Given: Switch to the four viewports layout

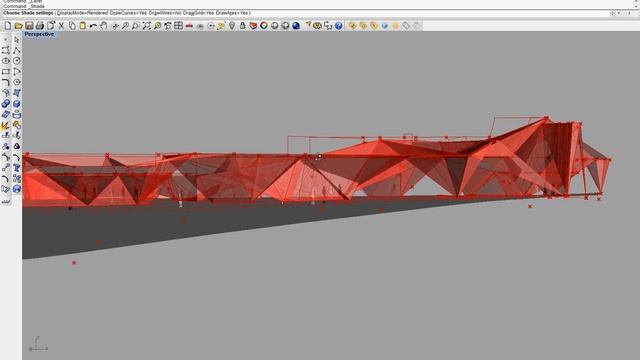Looking at the screenshot, I should click(x=178, y=26).
